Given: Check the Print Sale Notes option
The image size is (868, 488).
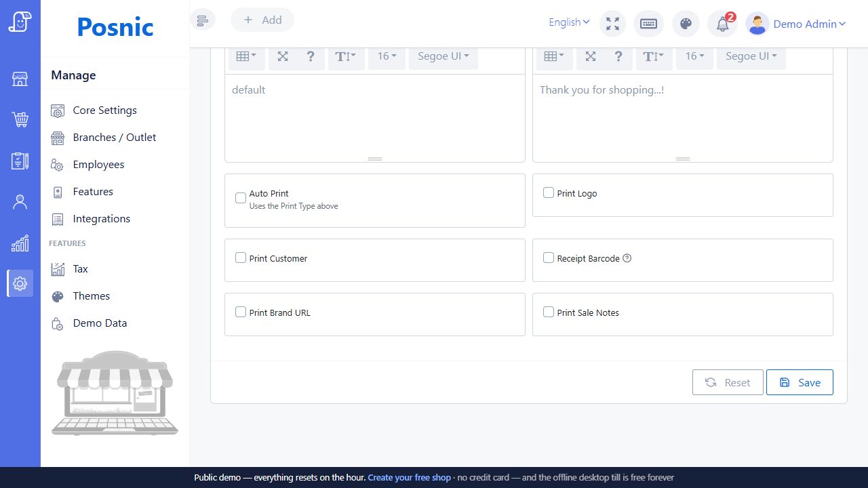Looking at the screenshot, I should (549, 312).
